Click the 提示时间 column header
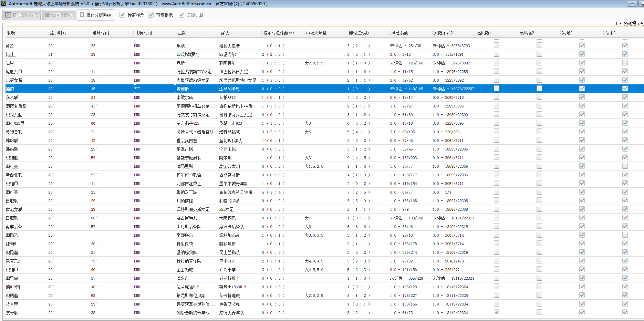644x321 pixels. [58, 33]
